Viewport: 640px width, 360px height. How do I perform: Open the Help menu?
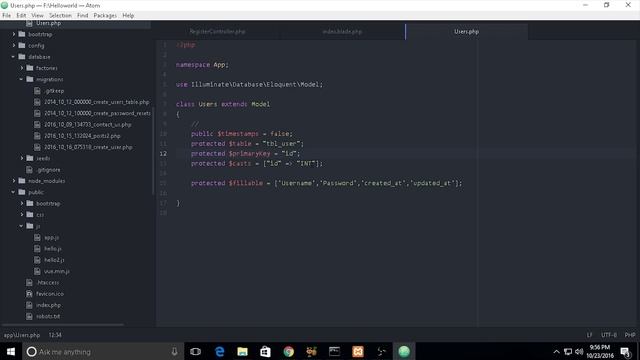pos(128,16)
